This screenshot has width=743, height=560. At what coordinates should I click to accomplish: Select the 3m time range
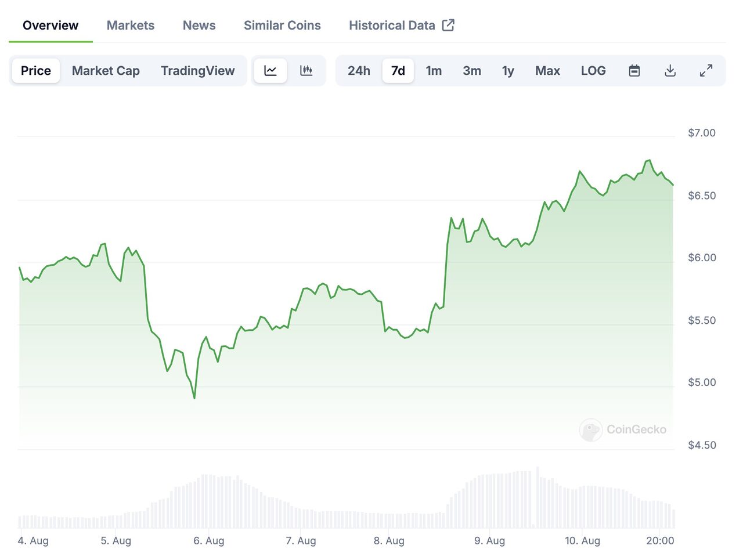(x=472, y=71)
